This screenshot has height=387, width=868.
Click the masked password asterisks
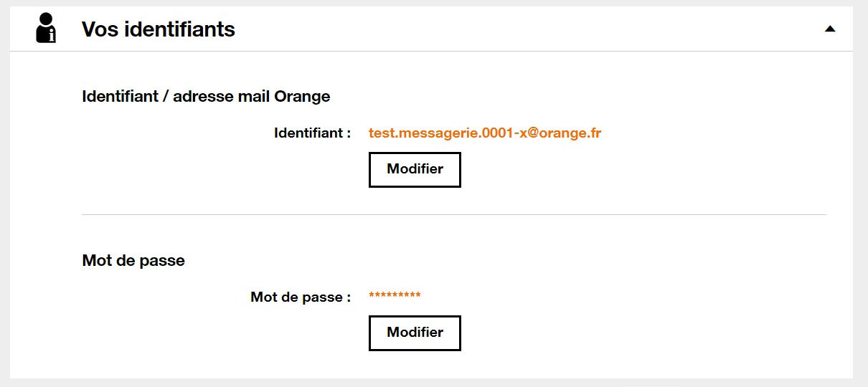point(395,296)
